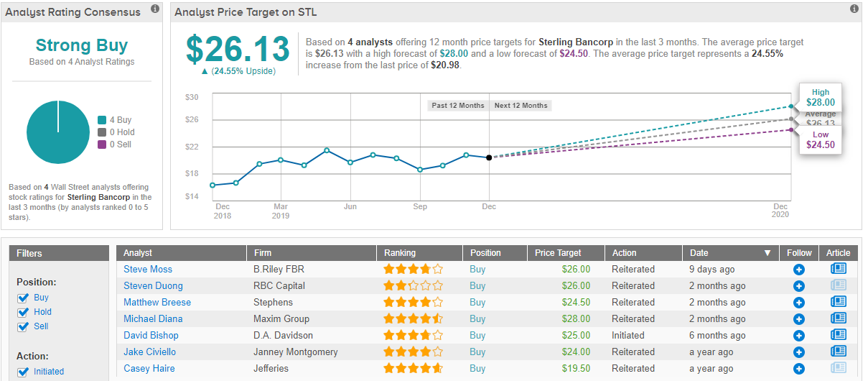
Task: Sort the table by Date column arrow
Action: coord(767,253)
